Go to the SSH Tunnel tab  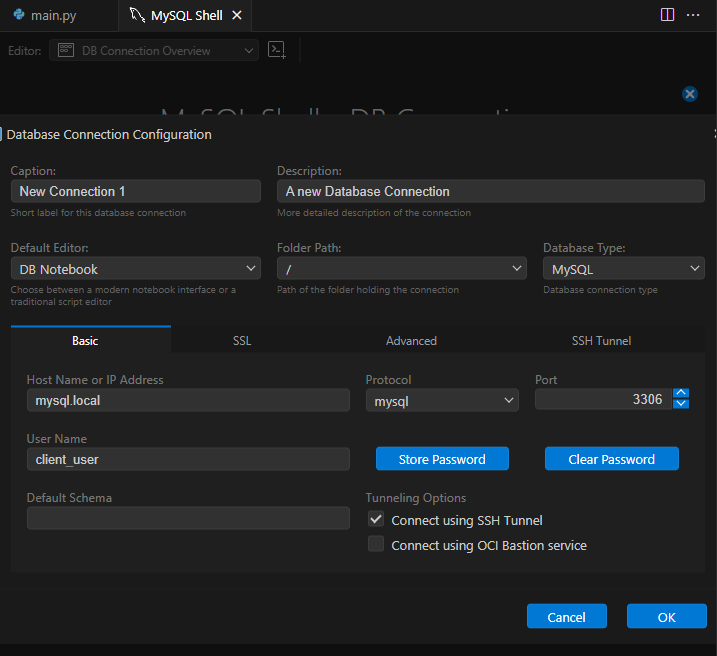click(x=601, y=341)
